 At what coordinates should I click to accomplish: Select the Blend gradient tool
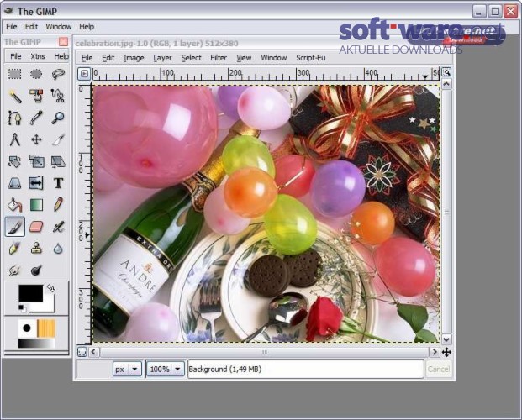pos(36,205)
